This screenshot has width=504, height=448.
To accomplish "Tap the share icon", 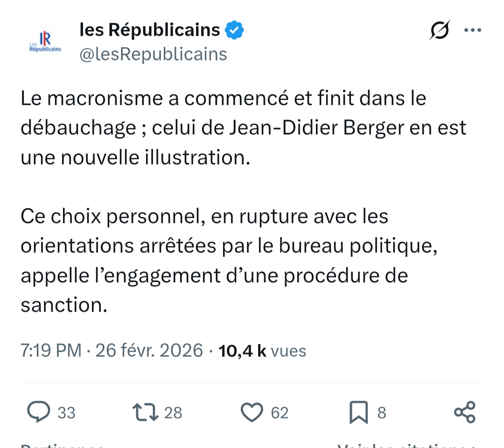I will [465, 413].
